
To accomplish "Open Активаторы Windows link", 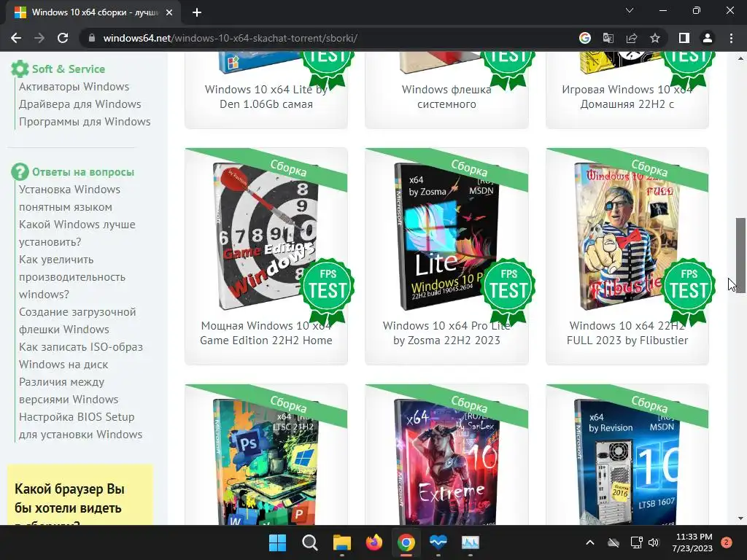I will coord(74,87).
